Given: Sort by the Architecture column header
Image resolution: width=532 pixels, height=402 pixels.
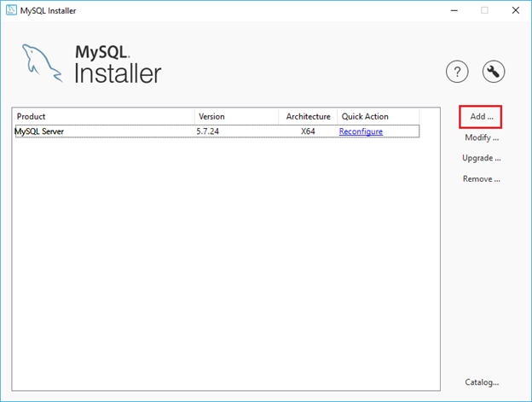Looking at the screenshot, I should pos(308,116).
